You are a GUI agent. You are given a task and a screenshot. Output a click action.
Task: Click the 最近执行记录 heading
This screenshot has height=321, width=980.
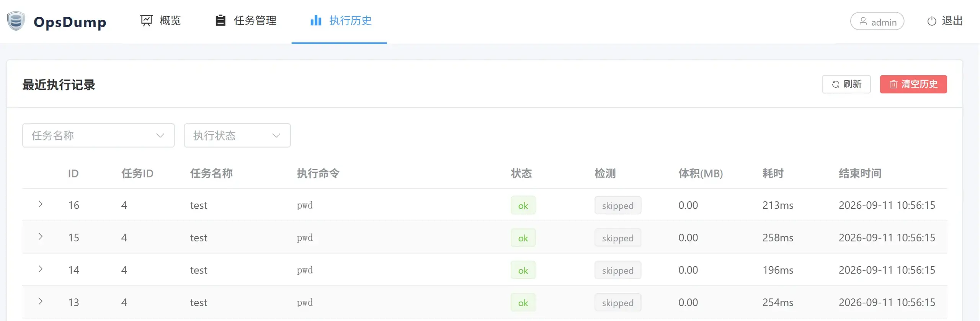59,85
